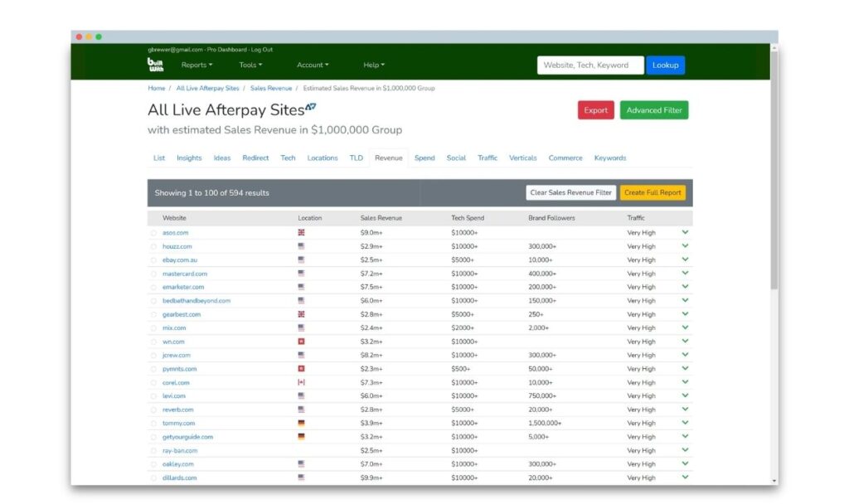Image resolution: width=849 pixels, height=504 pixels.
Task: Switch to the Keywords tab
Action: click(x=610, y=158)
